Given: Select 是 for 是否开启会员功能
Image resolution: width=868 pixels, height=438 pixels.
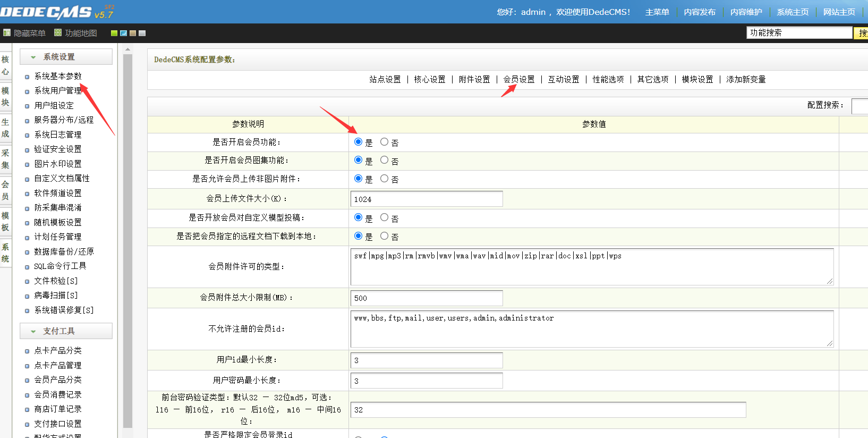Looking at the screenshot, I should [x=359, y=142].
